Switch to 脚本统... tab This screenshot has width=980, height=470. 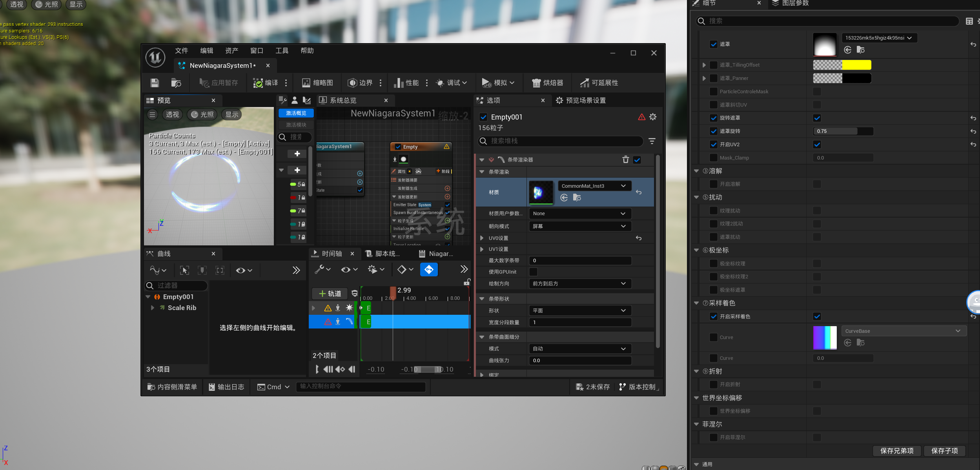383,254
